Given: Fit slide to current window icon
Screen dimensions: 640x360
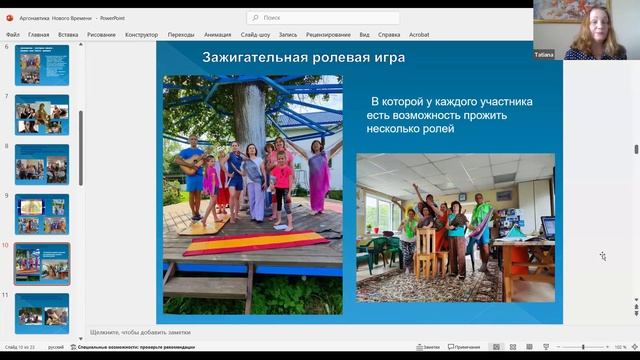Looking at the screenshot, I should (635, 347).
